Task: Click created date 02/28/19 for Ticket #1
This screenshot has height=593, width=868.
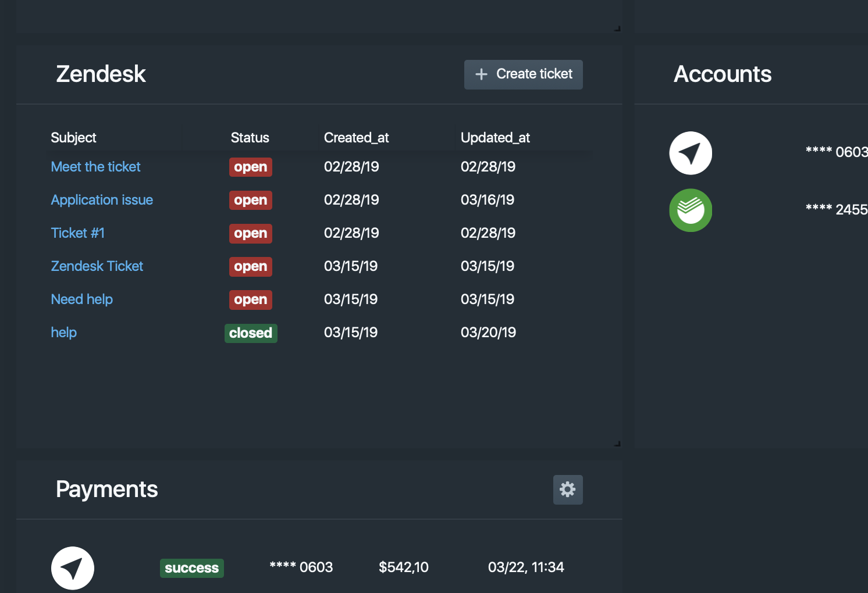Action: pos(351,233)
